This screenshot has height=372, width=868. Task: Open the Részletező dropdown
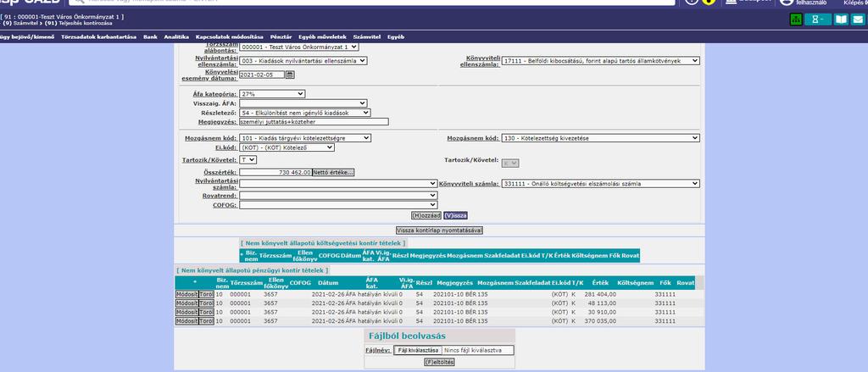305,113
